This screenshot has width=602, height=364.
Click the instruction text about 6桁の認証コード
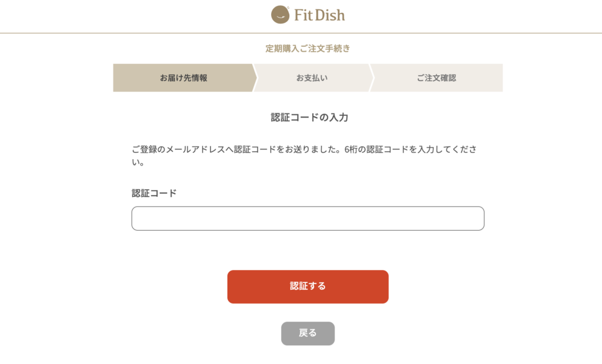click(x=304, y=156)
